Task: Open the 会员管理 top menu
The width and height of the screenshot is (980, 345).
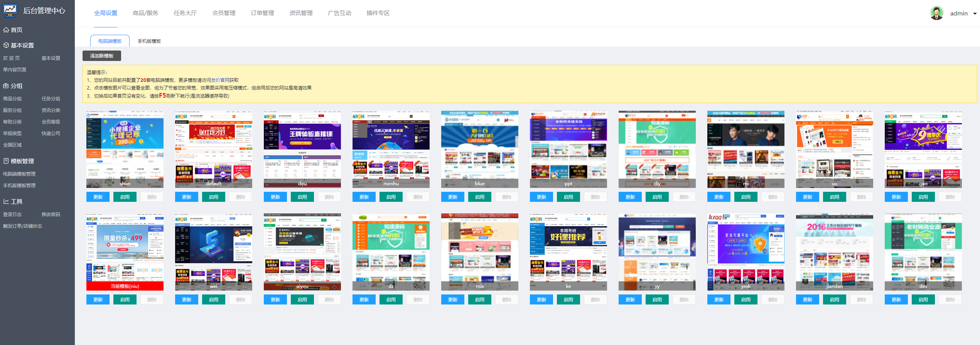Action: click(x=224, y=13)
